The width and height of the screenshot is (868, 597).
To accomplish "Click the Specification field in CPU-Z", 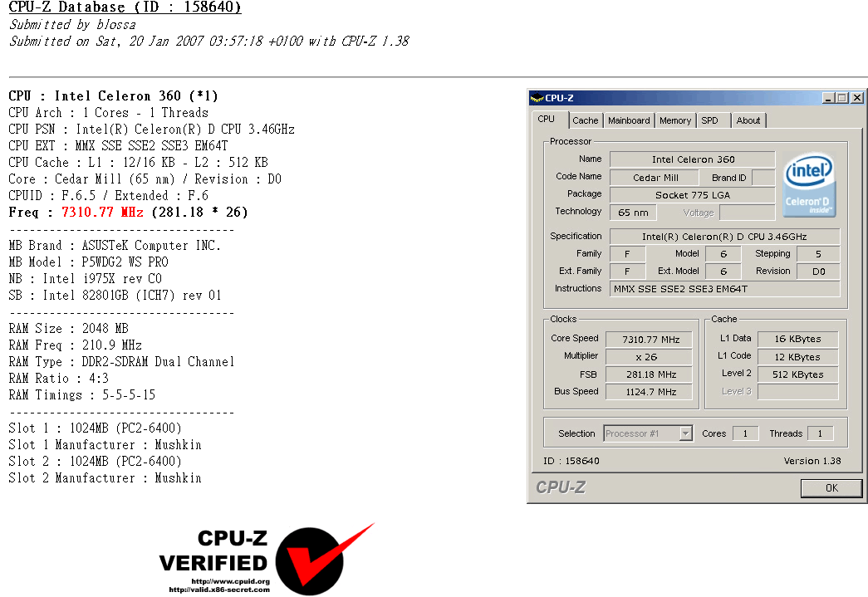I will [724, 237].
